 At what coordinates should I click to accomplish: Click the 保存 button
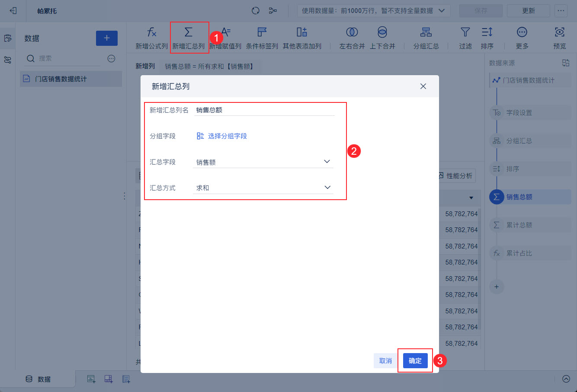[x=481, y=11]
